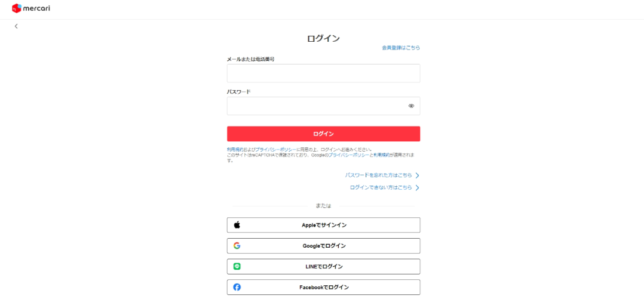Go back using the left chevron arrow
644x299 pixels.
coord(16,26)
